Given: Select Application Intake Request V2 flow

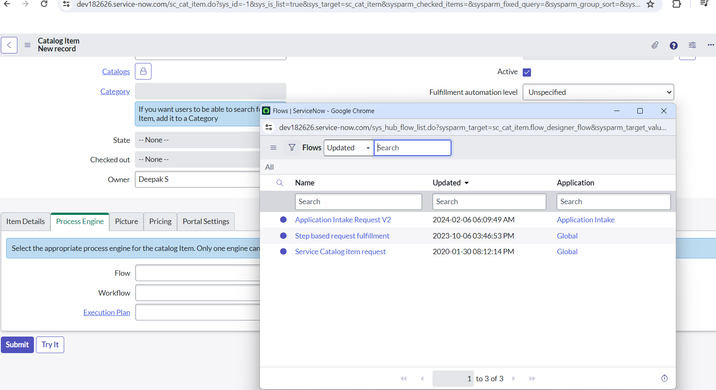Looking at the screenshot, I should pyautogui.click(x=343, y=220).
